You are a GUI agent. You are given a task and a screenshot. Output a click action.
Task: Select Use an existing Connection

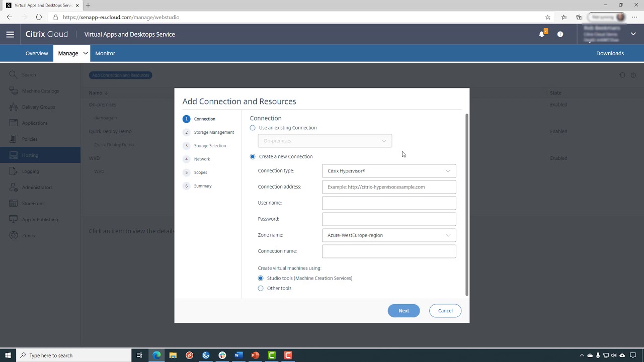253,128
